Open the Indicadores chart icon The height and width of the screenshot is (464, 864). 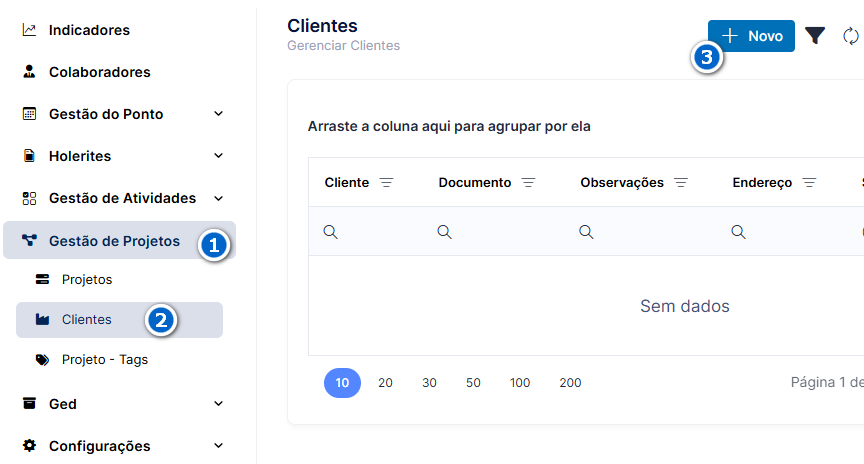coord(29,30)
